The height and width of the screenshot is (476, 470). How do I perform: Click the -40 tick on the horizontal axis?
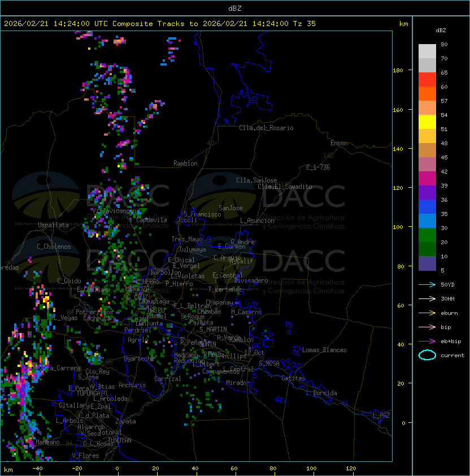click(38, 469)
